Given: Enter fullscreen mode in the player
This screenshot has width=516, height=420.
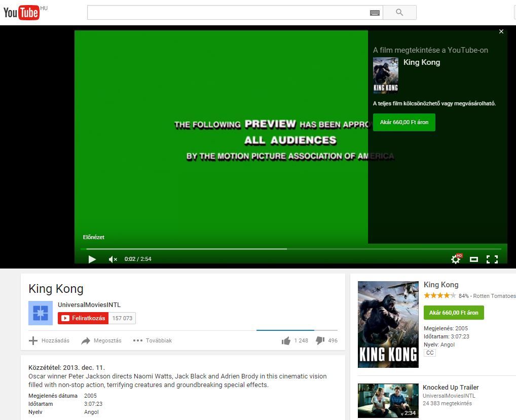Looking at the screenshot, I should tap(492, 259).
